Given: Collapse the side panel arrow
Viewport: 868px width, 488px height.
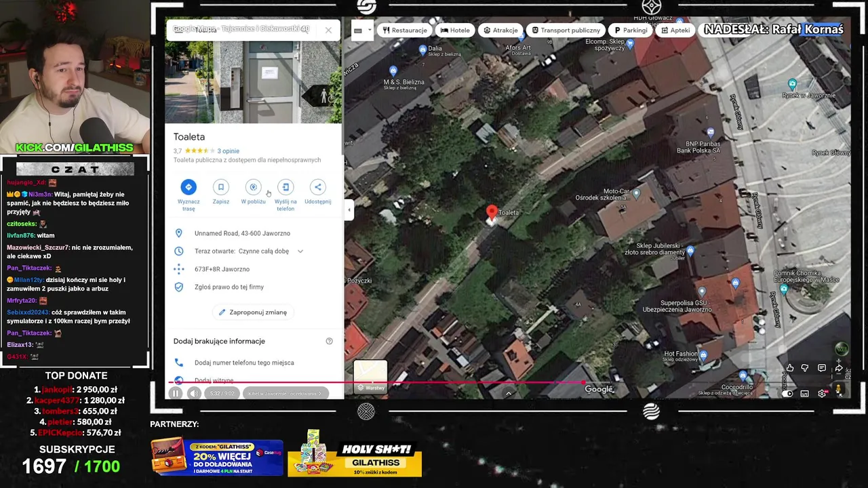Looking at the screenshot, I should (349, 209).
